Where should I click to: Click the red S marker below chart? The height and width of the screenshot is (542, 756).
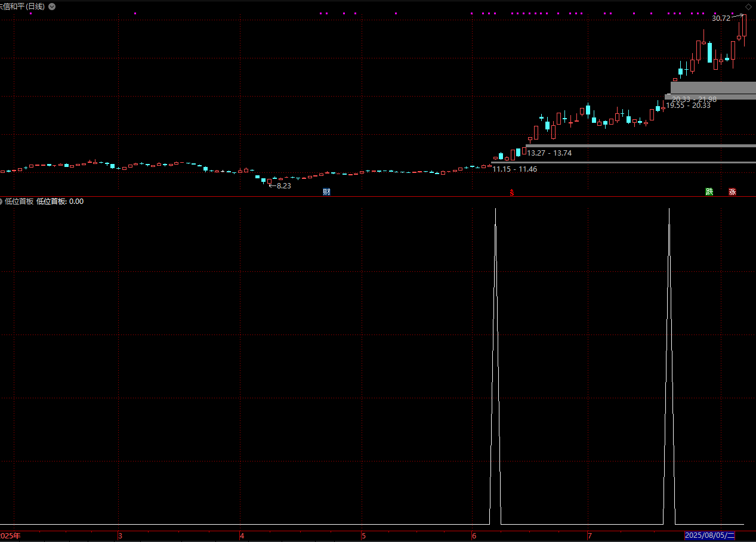pyautogui.click(x=511, y=192)
